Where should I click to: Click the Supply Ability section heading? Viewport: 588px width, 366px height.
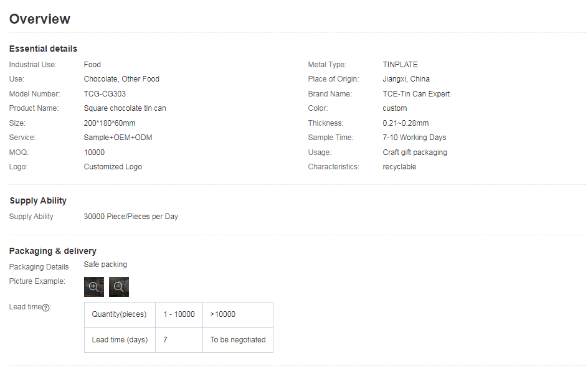pyautogui.click(x=38, y=200)
